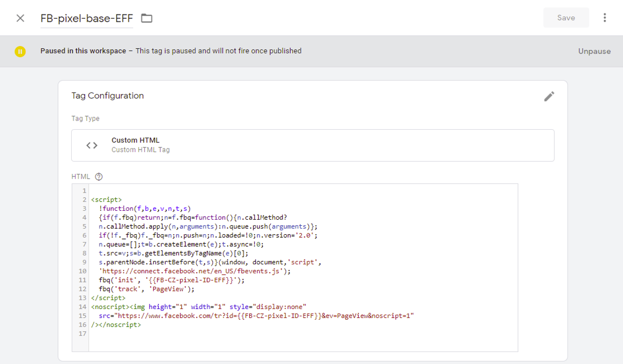The width and height of the screenshot is (623, 364).
Task: Click code line containing n.version='2.0'
Action: click(208, 235)
